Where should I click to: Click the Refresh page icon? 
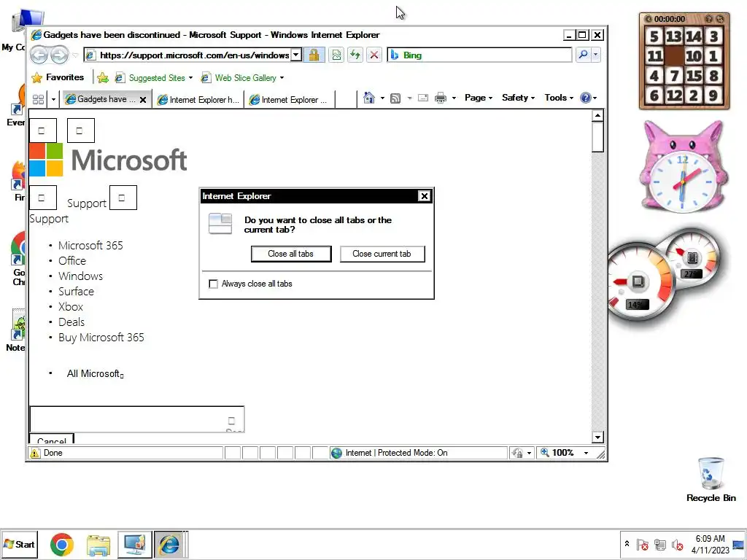pyautogui.click(x=355, y=55)
